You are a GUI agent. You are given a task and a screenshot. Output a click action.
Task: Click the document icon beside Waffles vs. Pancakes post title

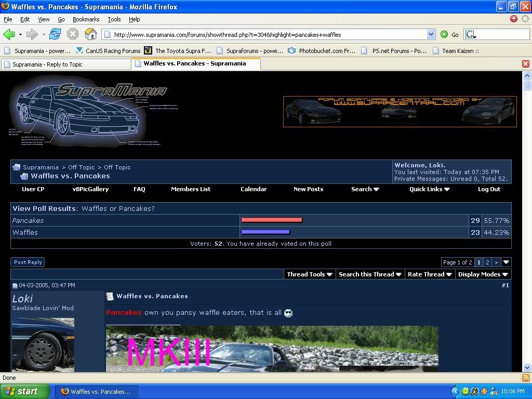pos(110,296)
